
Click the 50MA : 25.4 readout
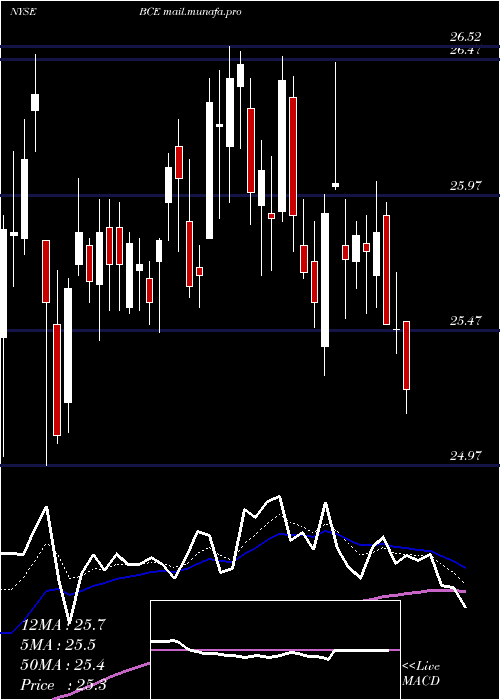click(x=63, y=665)
